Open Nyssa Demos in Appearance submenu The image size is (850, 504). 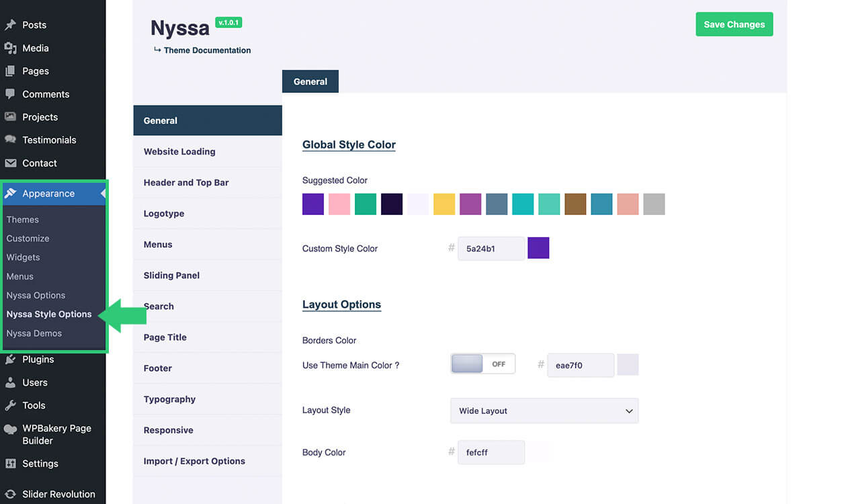pyautogui.click(x=34, y=333)
